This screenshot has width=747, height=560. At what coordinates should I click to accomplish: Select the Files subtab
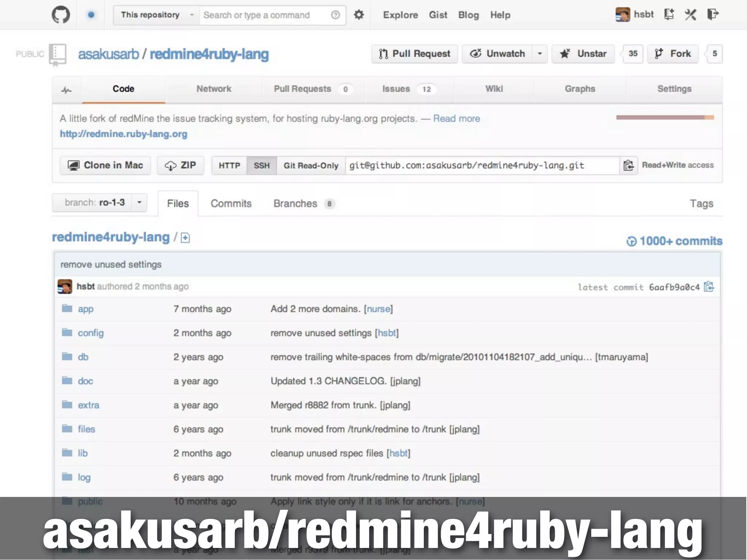point(178,203)
